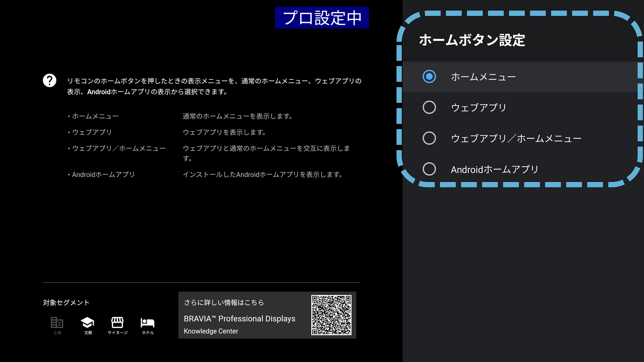Click the さらに詳しい情報はこちら text
Viewport: 644px width, 362px height.
[x=224, y=303]
